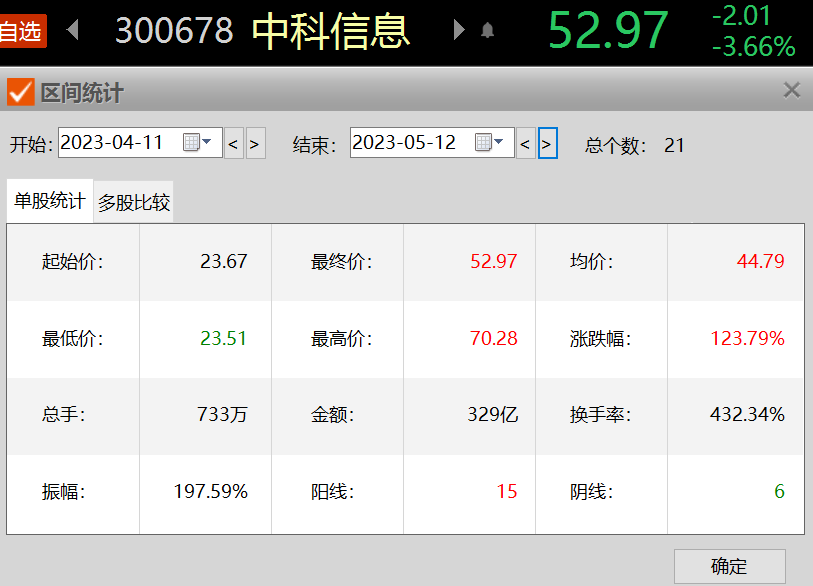This screenshot has width=813, height=586.
Task: Close the 区间统计 dialog
Action: (792, 90)
